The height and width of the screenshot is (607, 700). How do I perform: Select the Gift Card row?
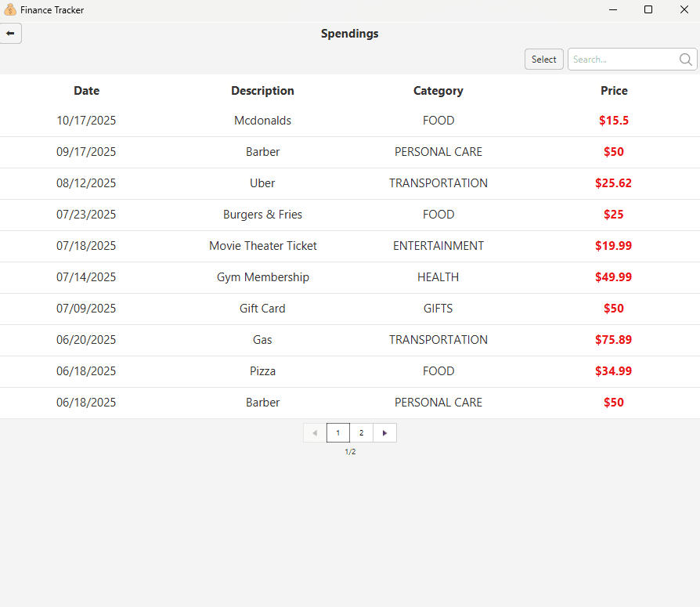coord(262,309)
